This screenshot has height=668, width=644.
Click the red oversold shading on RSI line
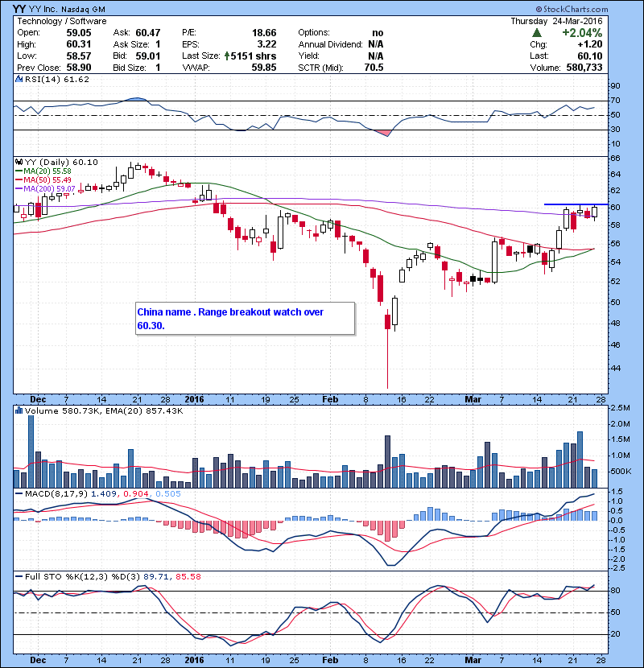(384, 133)
